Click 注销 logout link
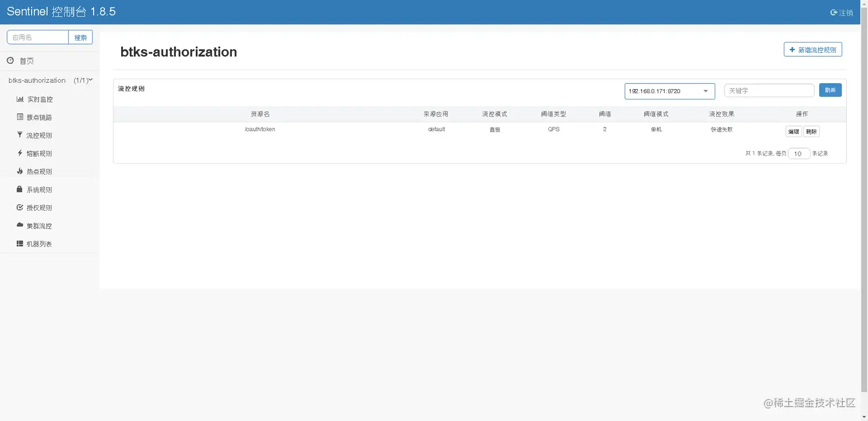 842,13
